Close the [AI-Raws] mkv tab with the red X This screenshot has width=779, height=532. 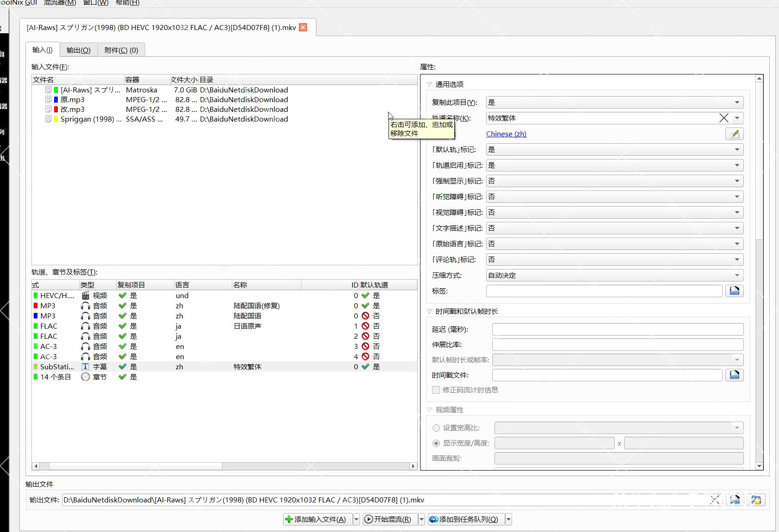click(303, 27)
